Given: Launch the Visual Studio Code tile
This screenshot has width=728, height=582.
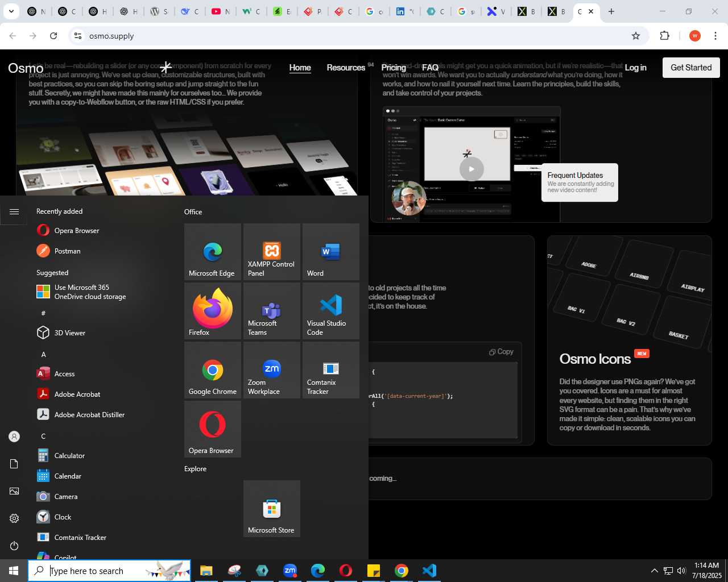Looking at the screenshot, I should 331,311.
